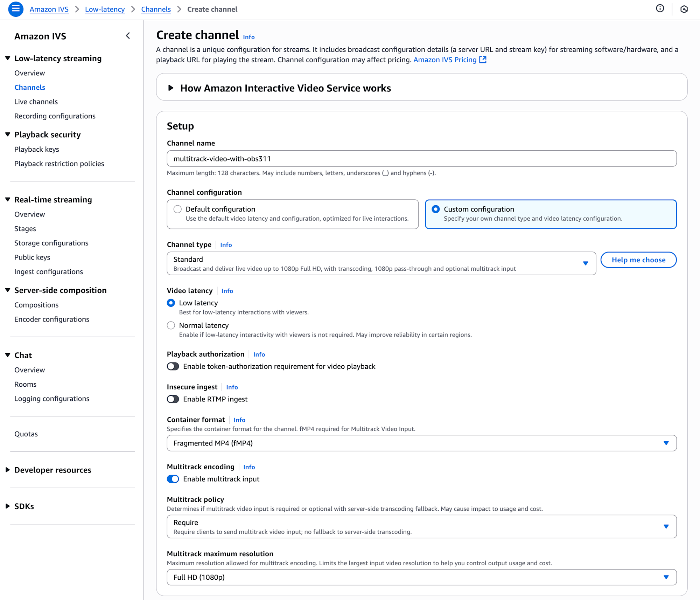
Task: Select Default configuration radio option
Action: point(178,209)
